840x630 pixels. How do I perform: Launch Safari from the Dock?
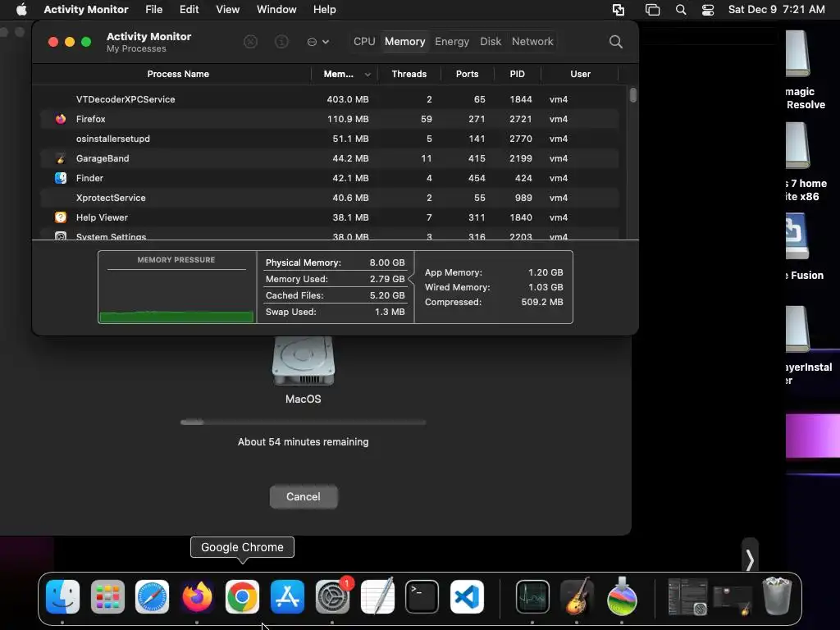(x=152, y=596)
